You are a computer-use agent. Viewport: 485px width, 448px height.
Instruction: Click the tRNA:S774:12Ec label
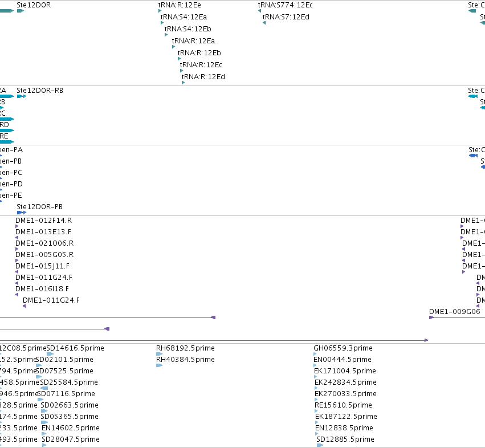285,5
